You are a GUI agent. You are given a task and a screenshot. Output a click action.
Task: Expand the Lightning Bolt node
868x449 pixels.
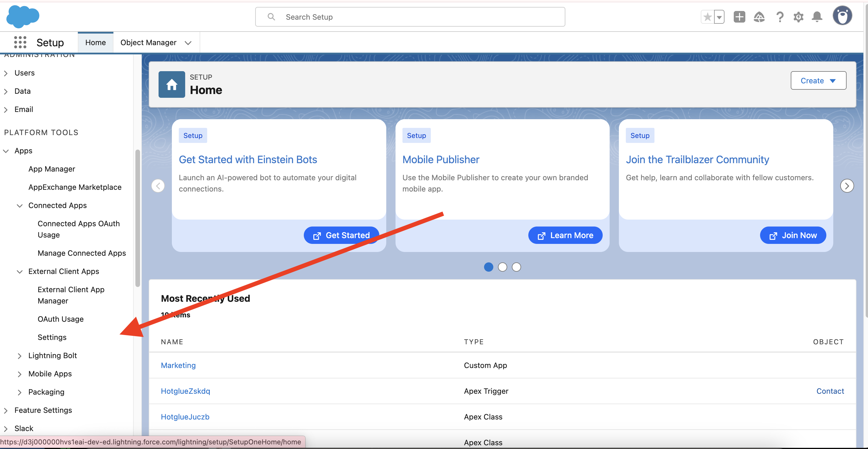(x=20, y=356)
